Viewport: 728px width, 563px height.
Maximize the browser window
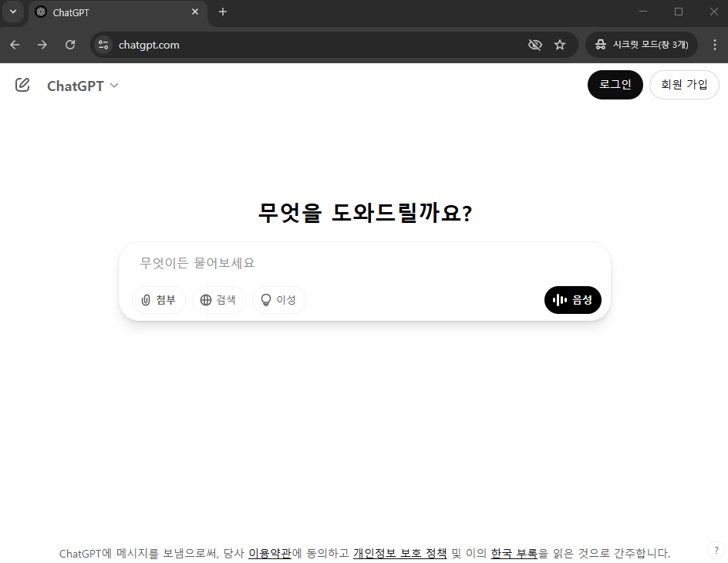pos(679,12)
